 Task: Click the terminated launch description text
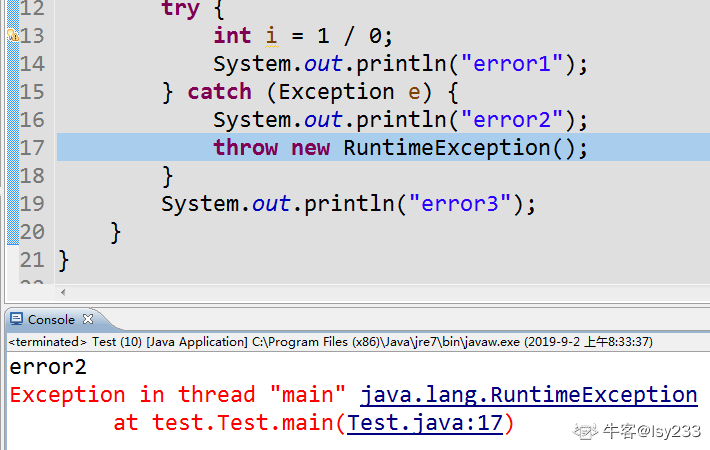pos(331,342)
